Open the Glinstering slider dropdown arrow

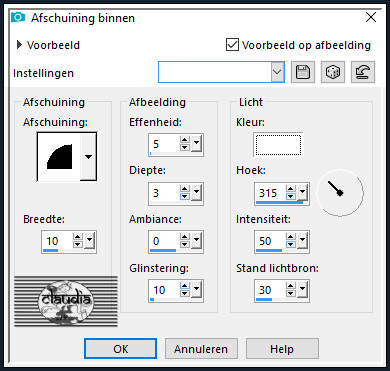pos(196,289)
